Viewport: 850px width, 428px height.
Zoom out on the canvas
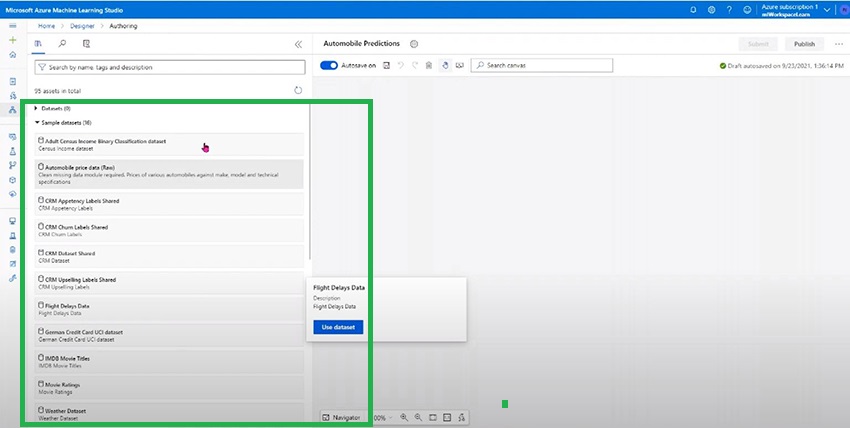click(418, 418)
